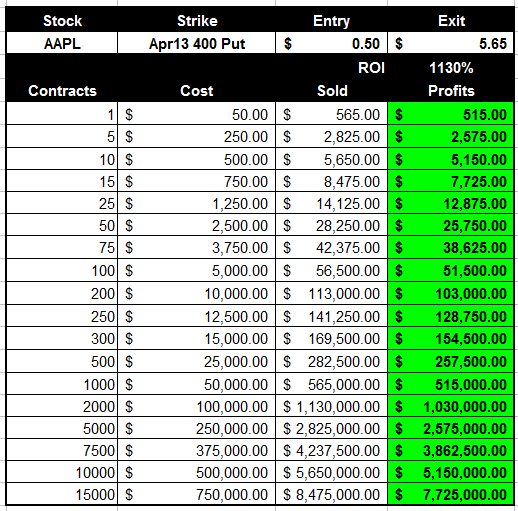
Task: Click the Exit price cell showing 5.65
Action: click(x=451, y=43)
